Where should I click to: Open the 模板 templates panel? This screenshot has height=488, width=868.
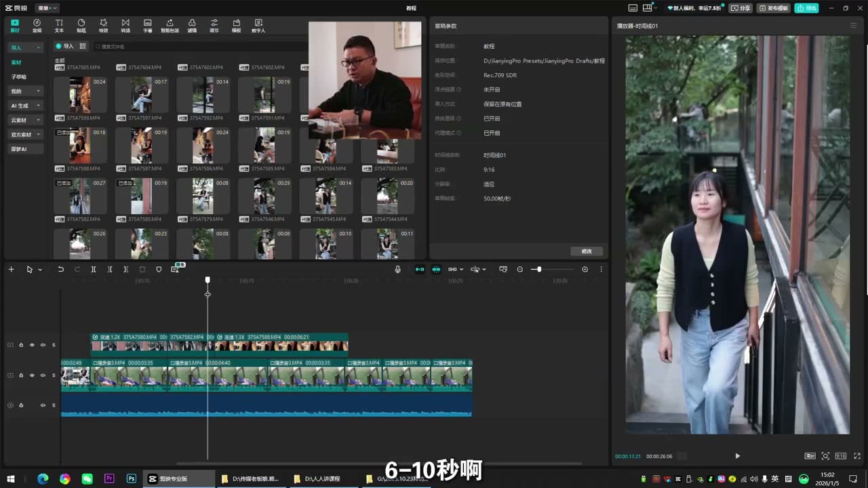pyautogui.click(x=236, y=26)
